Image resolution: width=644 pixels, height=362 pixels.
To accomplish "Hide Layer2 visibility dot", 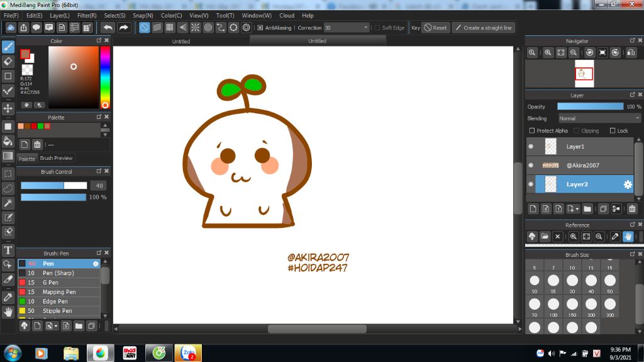I will [531, 184].
